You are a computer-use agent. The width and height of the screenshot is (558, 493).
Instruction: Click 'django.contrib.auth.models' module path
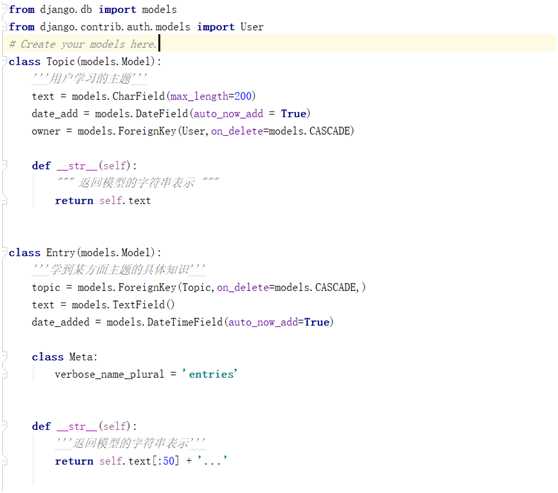click(115, 27)
